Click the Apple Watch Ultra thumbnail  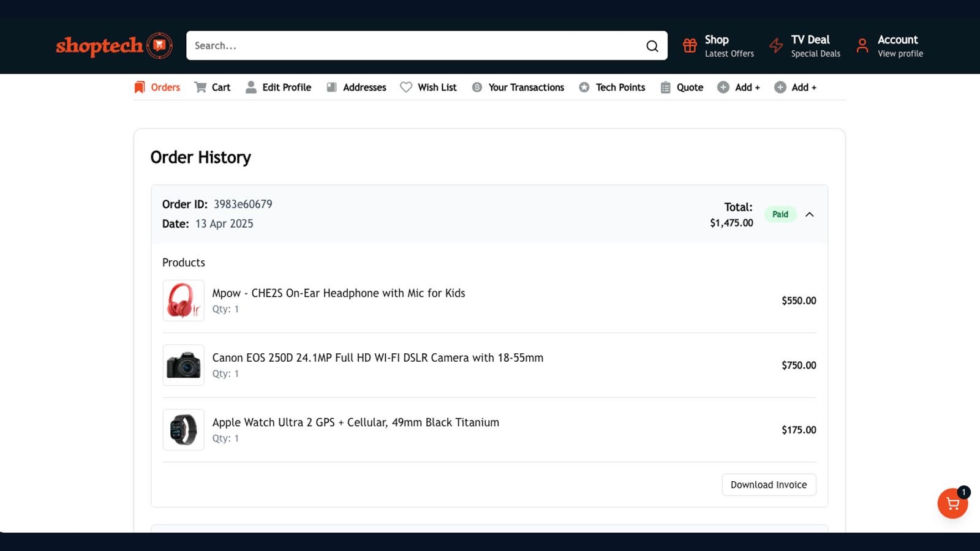(183, 430)
